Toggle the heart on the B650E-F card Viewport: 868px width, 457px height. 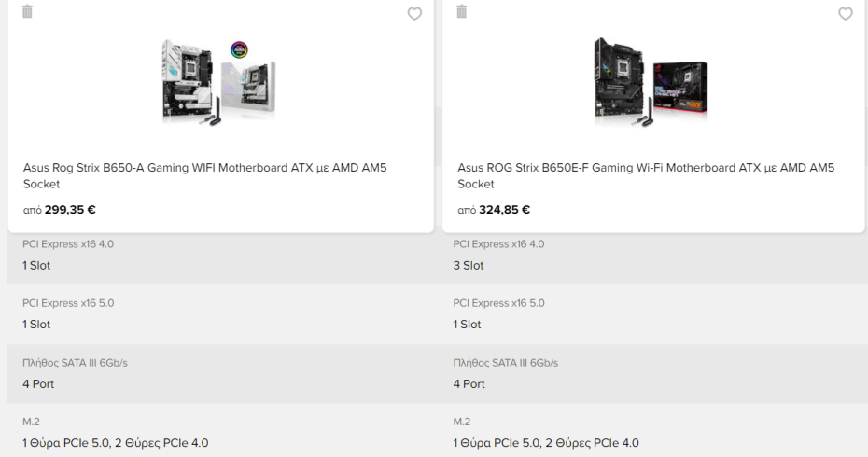point(846,14)
